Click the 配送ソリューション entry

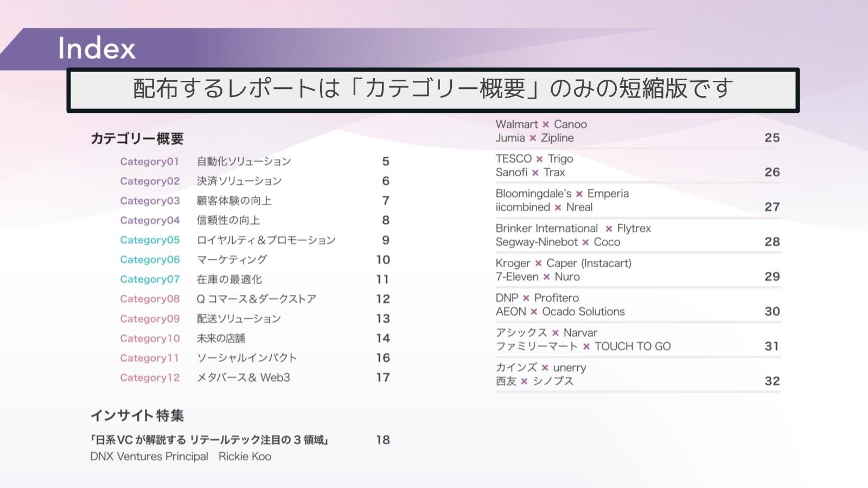[239, 319]
